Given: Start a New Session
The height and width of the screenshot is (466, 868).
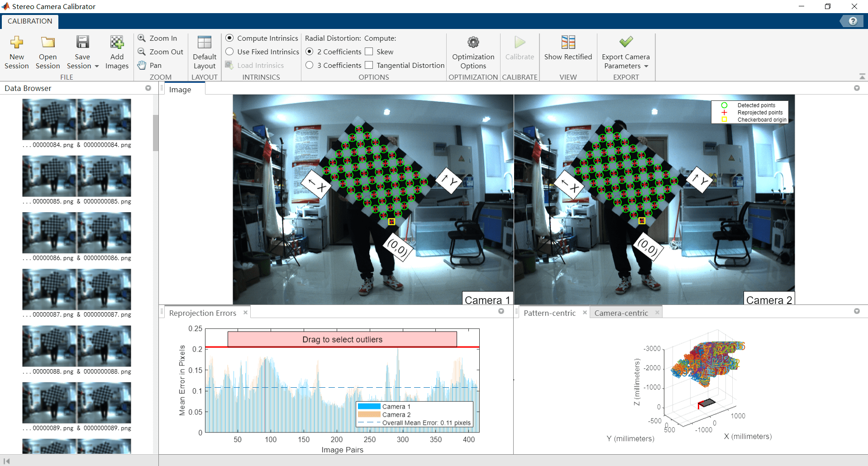Looking at the screenshot, I should pyautogui.click(x=16, y=52).
